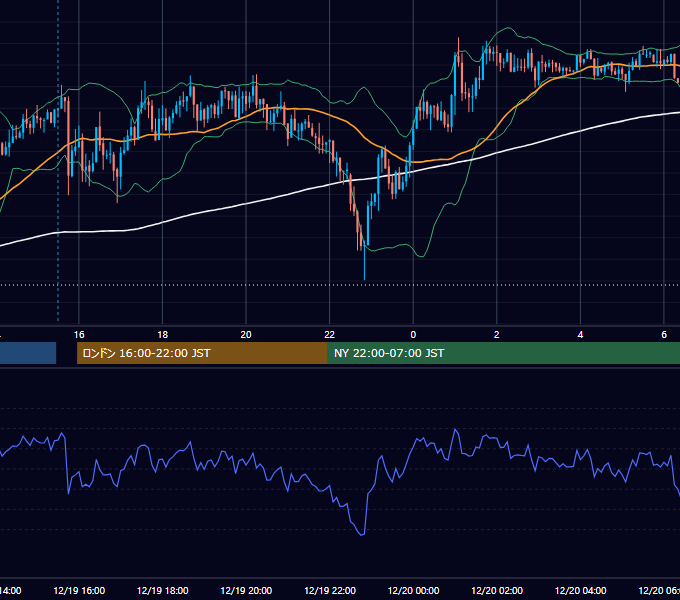Screen dimensions: 680x600
Task: Click the '22' hour label on chart axis
Action: [x=330, y=335]
